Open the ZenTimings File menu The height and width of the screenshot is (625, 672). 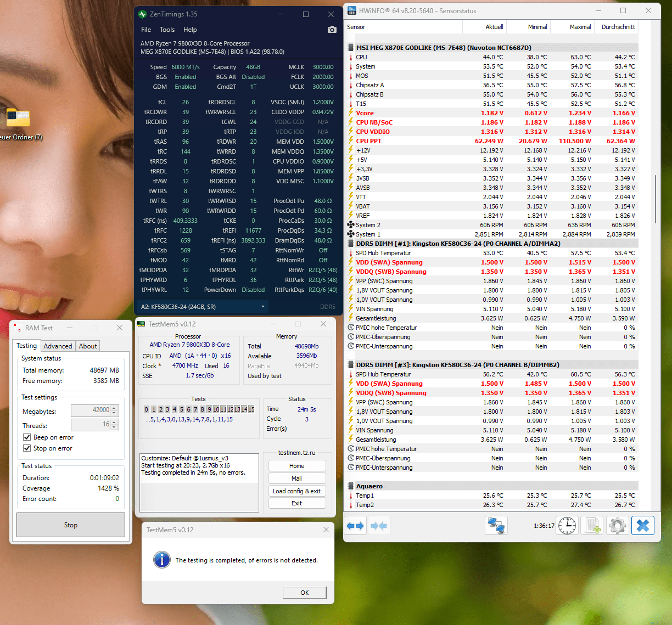pyautogui.click(x=146, y=30)
